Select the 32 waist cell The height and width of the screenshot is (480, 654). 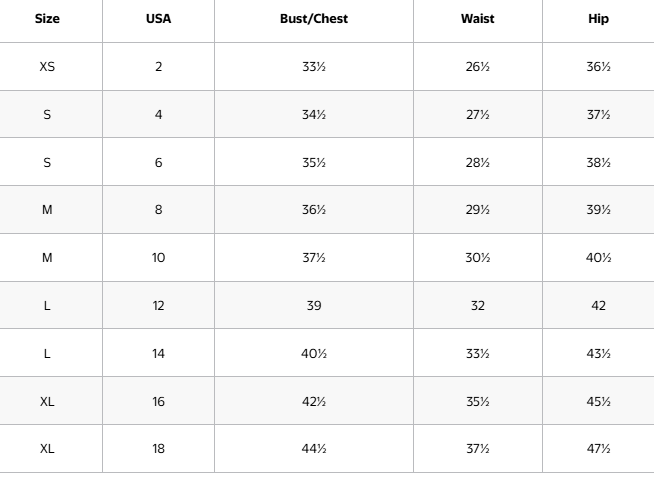click(x=477, y=306)
